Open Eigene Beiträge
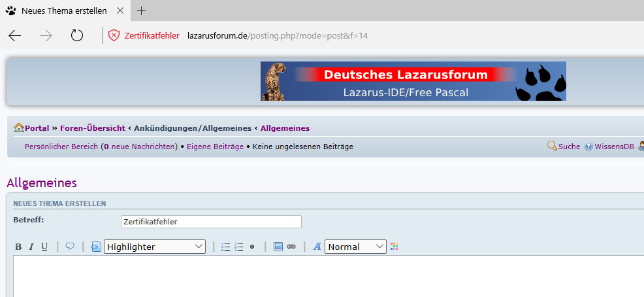Screen dimensions: 644x297 click(x=215, y=147)
